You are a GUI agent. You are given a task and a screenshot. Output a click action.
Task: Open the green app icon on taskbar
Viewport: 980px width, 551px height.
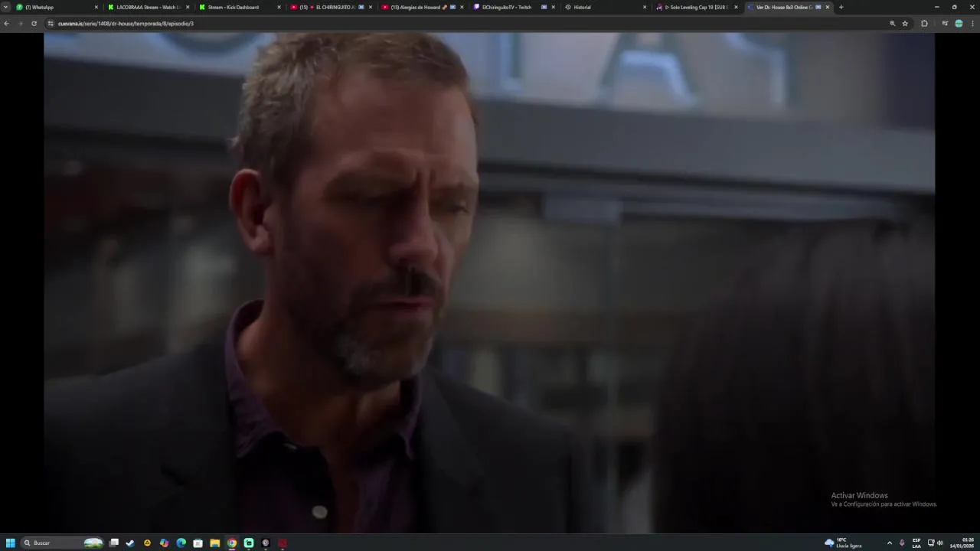[x=249, y=543]
